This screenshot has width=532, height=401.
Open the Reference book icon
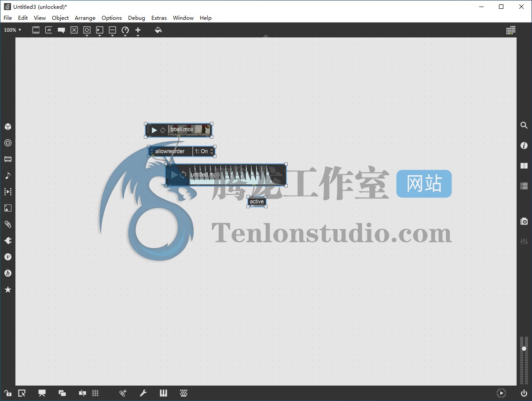point(524,166)
